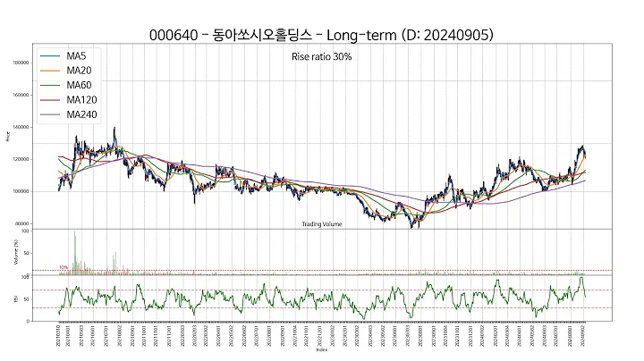This screenshot has height=361, width=644.
Task: Click the 50 tick on RSI axis
Action: [x=26, y=299]
